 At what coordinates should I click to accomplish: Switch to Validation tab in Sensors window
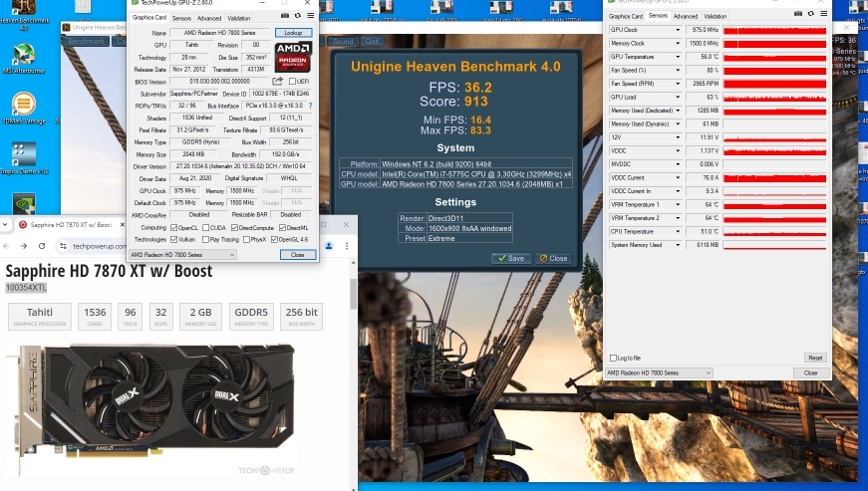(716, 16)
